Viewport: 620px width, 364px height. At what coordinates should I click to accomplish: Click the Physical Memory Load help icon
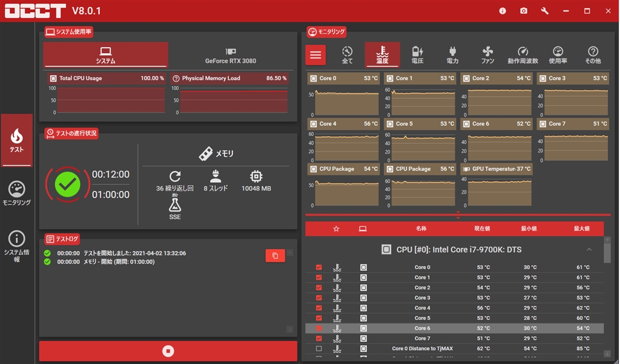(176, 78)
